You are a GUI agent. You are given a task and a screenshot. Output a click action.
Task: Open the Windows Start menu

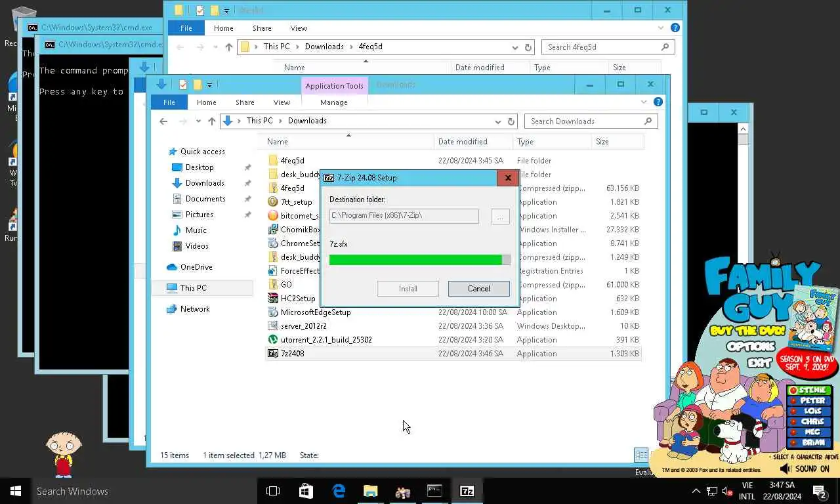[x=16, y=491]
